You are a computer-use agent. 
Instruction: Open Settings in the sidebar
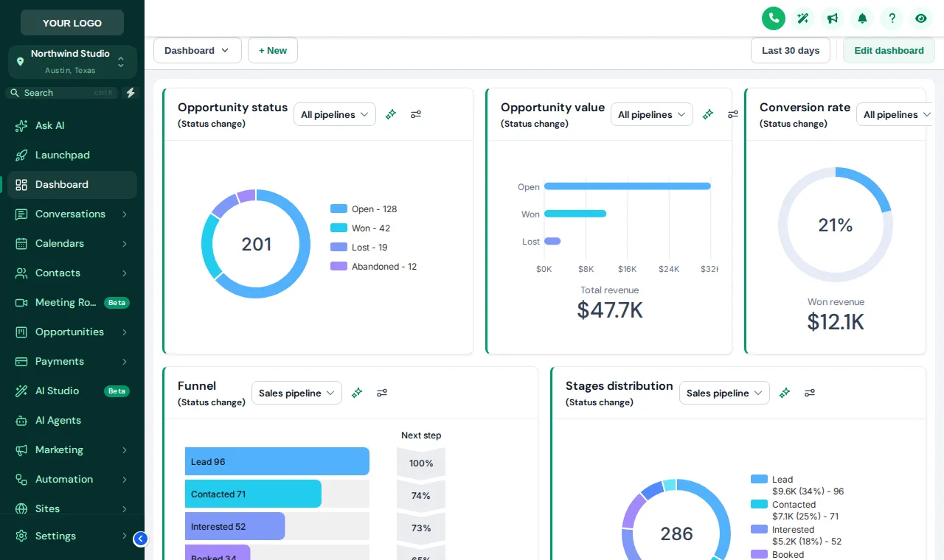click(72, 536)
